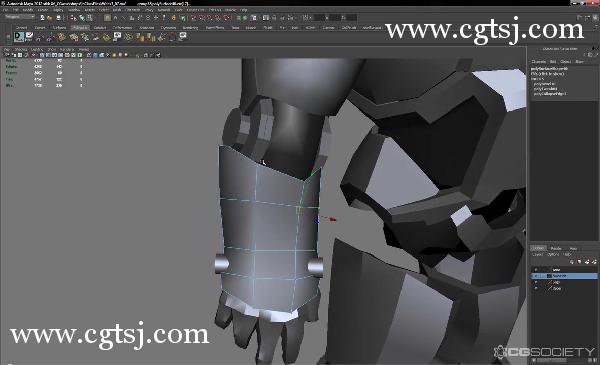Switch to the Anim layer tab
Screen dimensions: 600x365
point(573,248)
